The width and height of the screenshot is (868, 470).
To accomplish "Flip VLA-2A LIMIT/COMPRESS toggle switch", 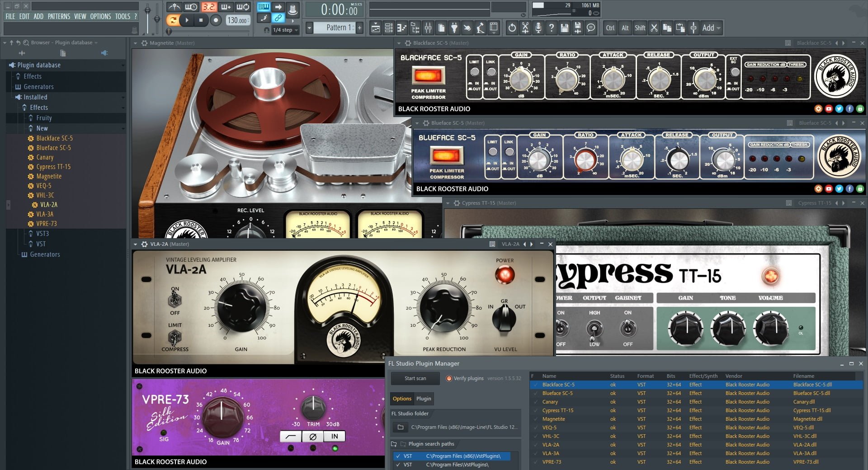I will (x=175, y=337).
